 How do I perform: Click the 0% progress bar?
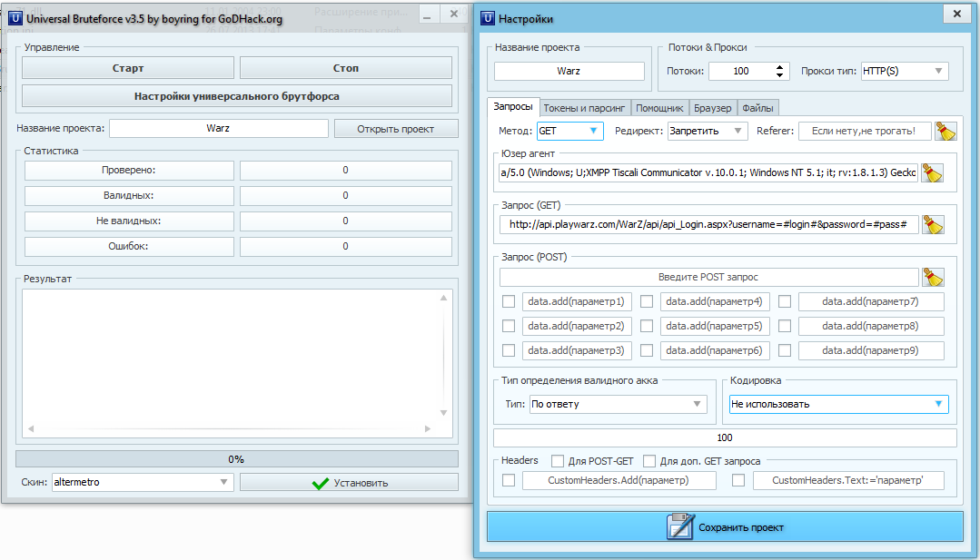point(236,459)
